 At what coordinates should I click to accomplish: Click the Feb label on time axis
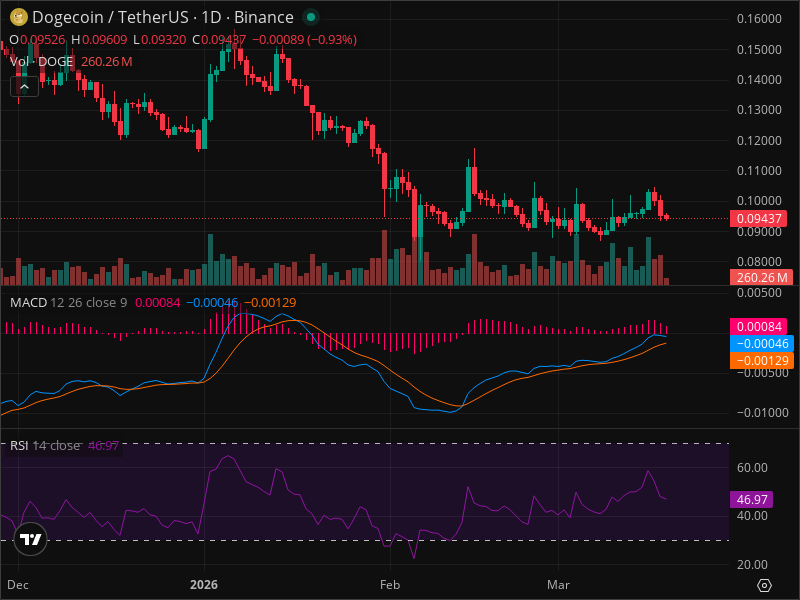(x=390, y=585)
